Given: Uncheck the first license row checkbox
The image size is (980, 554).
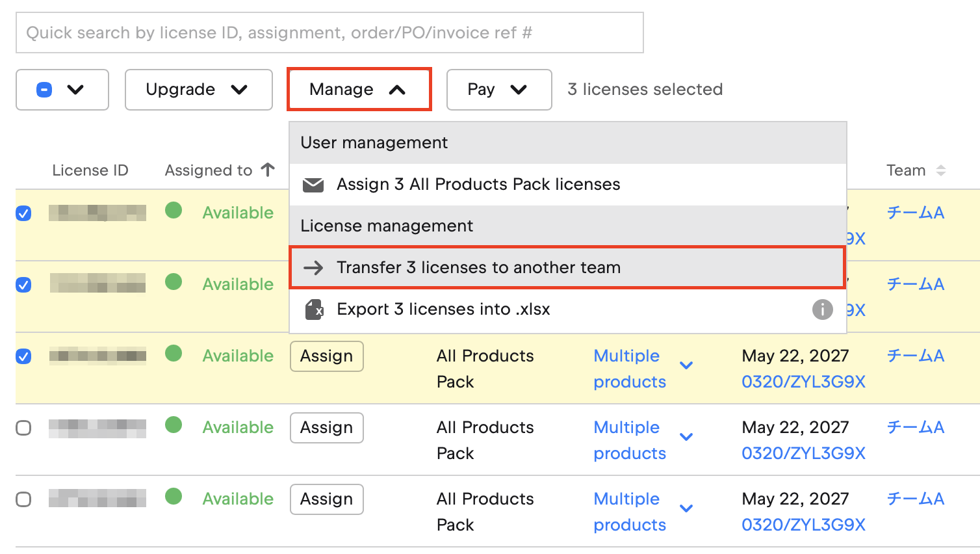Looking at the screenshot, I should point(23,213).
